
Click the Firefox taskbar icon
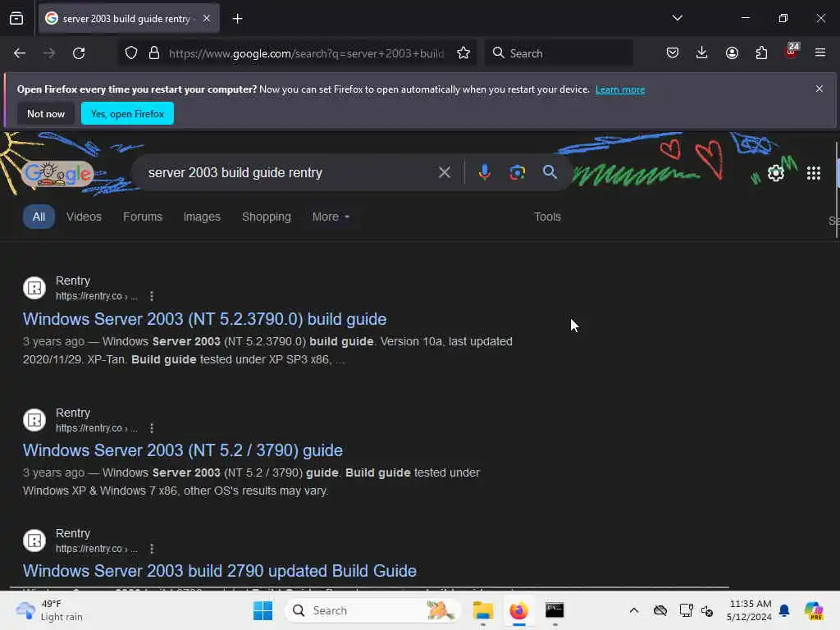518,610
